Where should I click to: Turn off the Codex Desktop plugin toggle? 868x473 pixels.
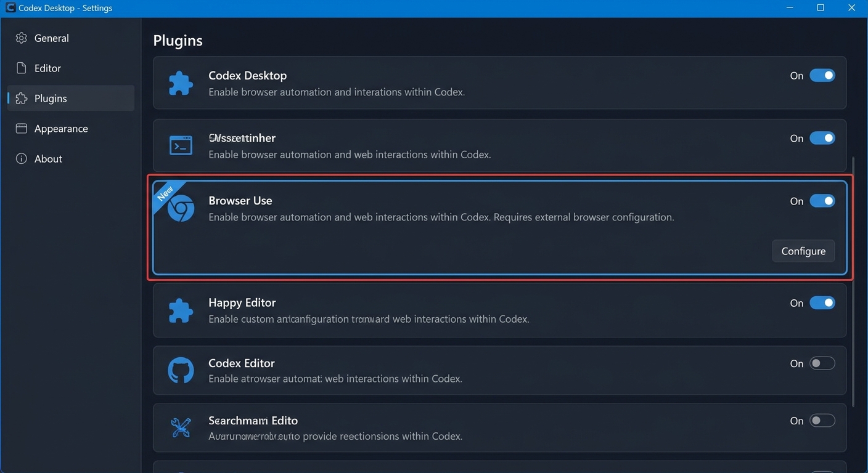click(x=822, y=76)
